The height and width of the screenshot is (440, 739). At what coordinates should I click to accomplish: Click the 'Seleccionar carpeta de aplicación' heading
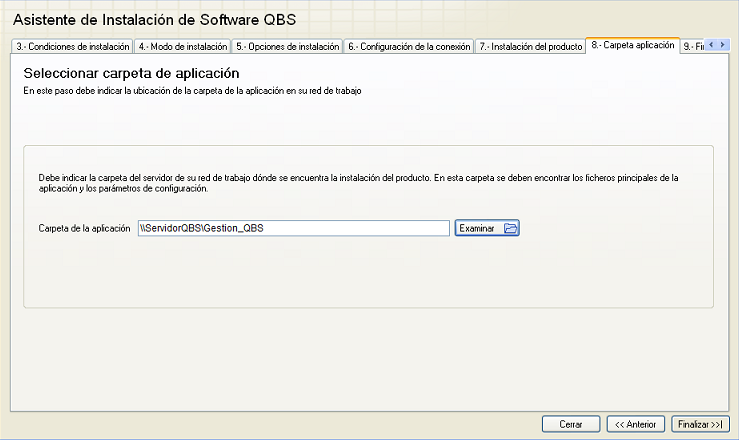pos(131,73)
